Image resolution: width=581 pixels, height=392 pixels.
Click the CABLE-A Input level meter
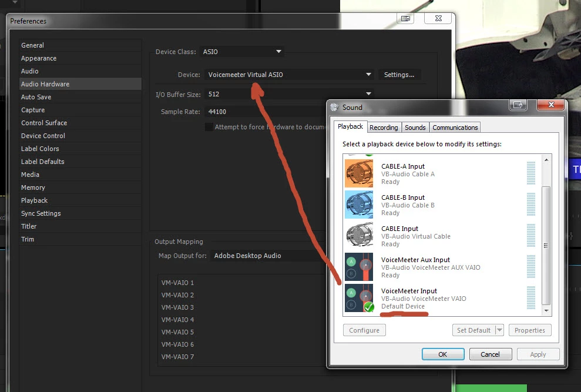(531, 173)
